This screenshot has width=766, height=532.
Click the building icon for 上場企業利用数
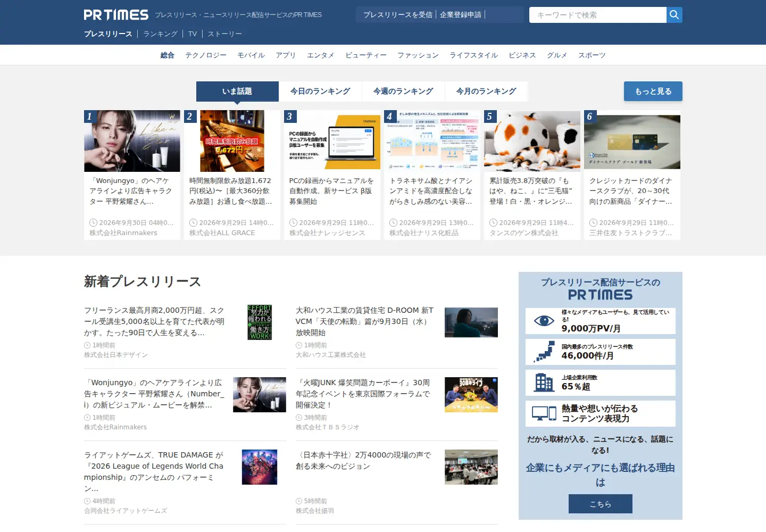[544, 383]
